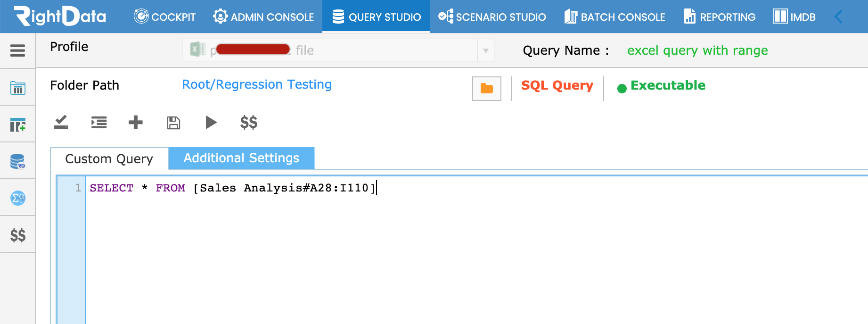Click the $$ parameters icon in the sidebar
This screenshot has height=324, width=868.
(x=18, y=235)
